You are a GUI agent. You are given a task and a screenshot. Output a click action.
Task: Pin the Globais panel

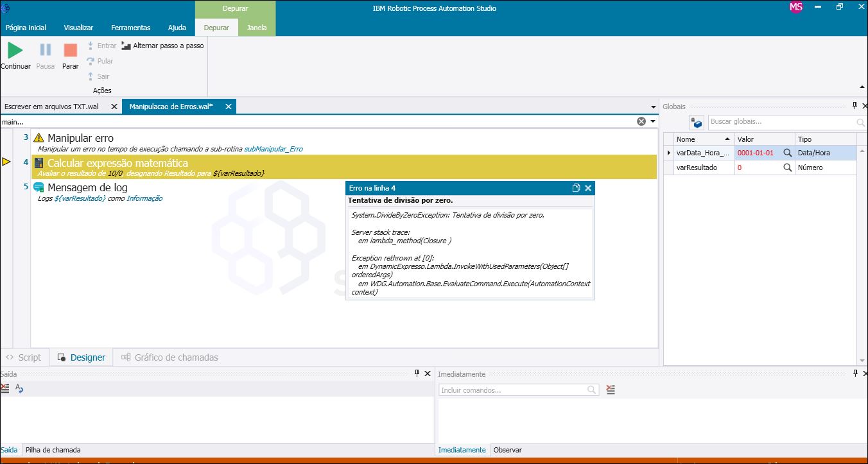click(x=855, y=106)
